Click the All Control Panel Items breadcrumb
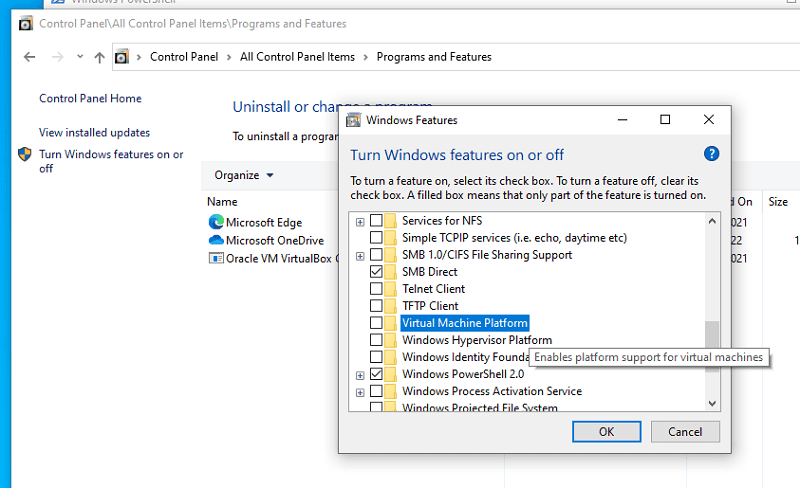Image resolution: width=800 pixels, height=488 pixels. [297, 57]
